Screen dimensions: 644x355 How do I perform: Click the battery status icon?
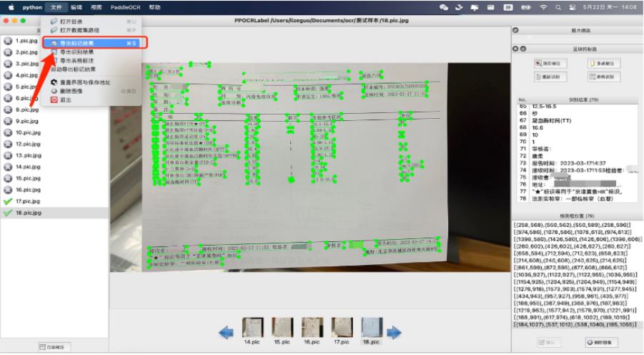tap(526, 7)
